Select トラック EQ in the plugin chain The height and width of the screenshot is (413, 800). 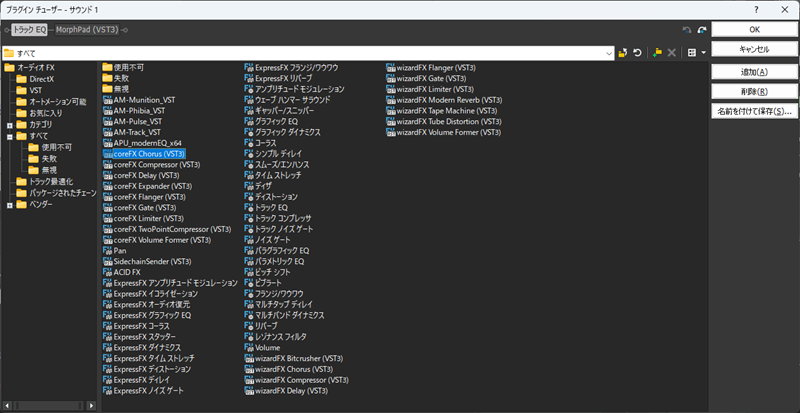(29, 30)
